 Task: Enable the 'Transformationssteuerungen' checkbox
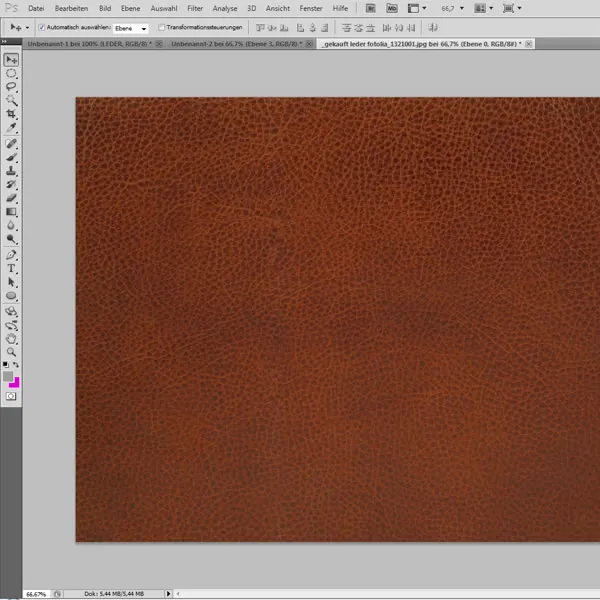(162, 28)
